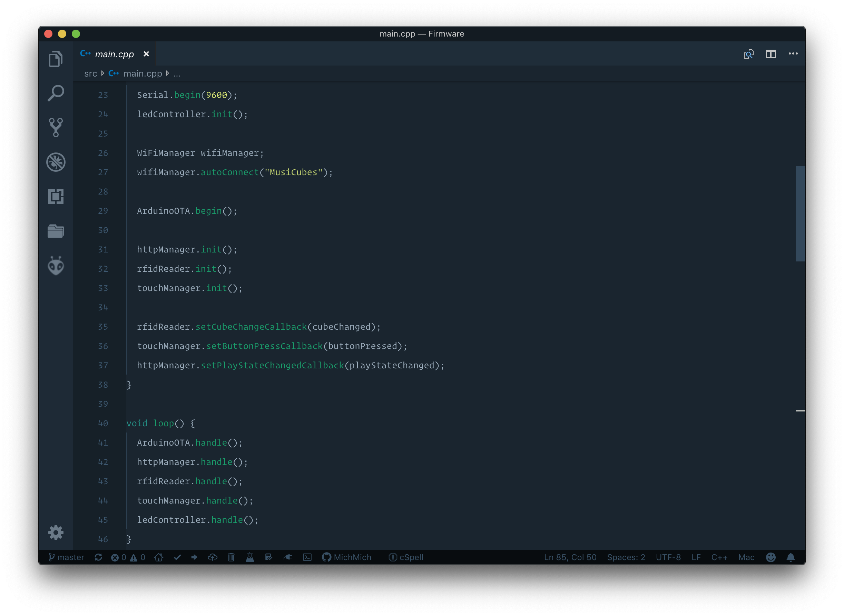This screenshot has height=616, width=844.
Task: Click PlatformIO Build checkmark in status bar
Action: pos(177,557)
